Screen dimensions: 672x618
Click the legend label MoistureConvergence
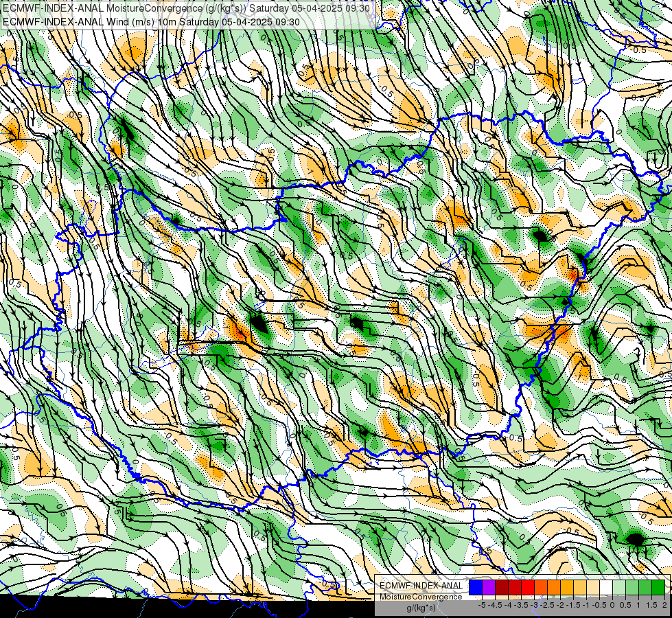421,597
